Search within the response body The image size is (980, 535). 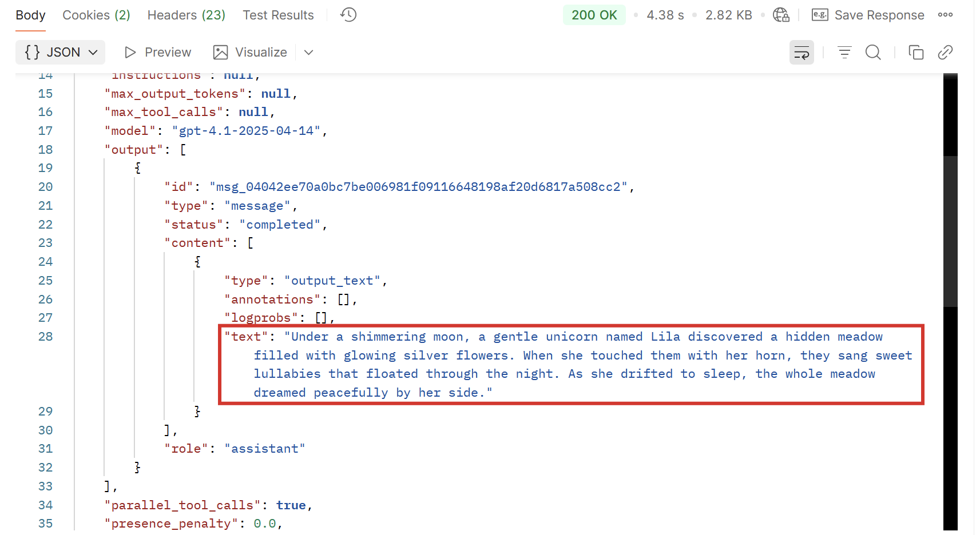coord(873,53)
